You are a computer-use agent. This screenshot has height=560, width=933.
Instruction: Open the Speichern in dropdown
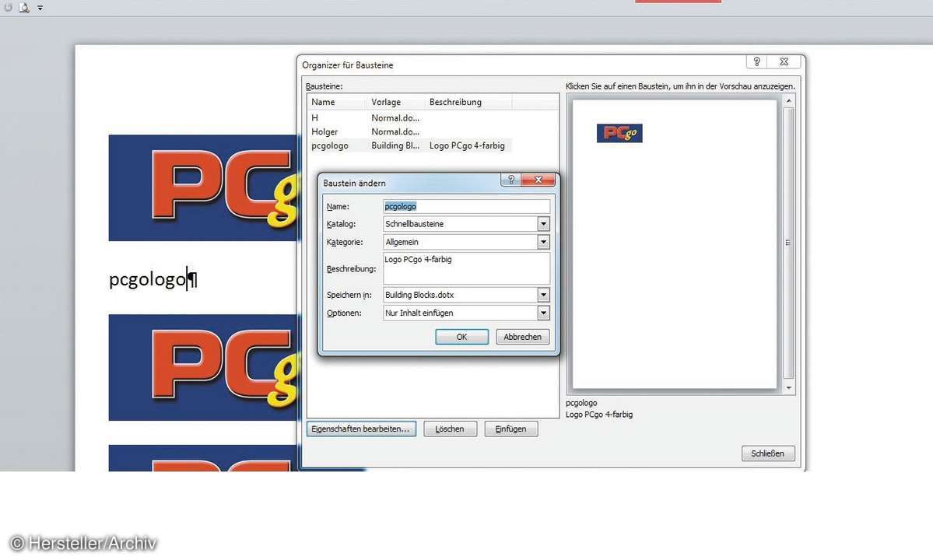[x=543, y=295]
